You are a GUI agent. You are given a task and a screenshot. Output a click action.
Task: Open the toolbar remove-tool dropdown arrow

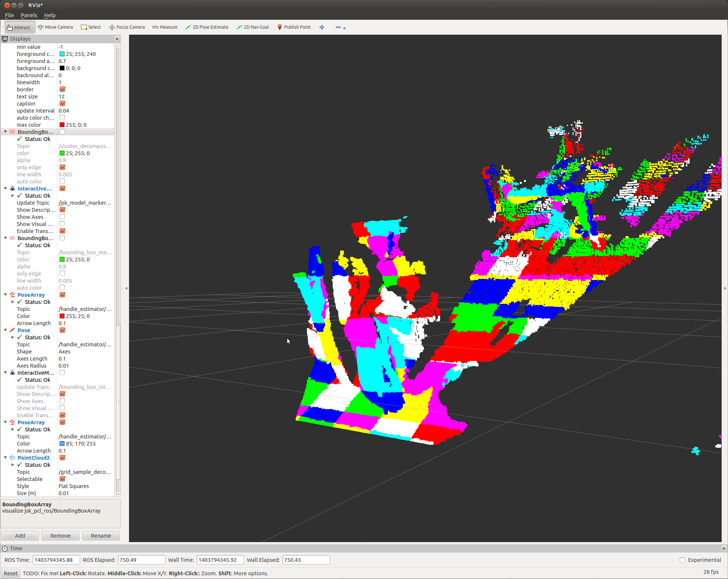point(344,28)
